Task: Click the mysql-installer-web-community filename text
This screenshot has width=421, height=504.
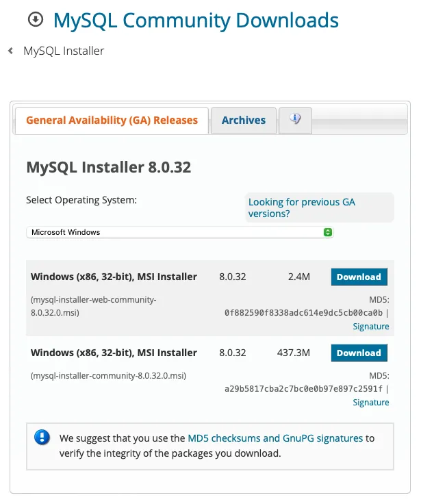Action: 94,306
